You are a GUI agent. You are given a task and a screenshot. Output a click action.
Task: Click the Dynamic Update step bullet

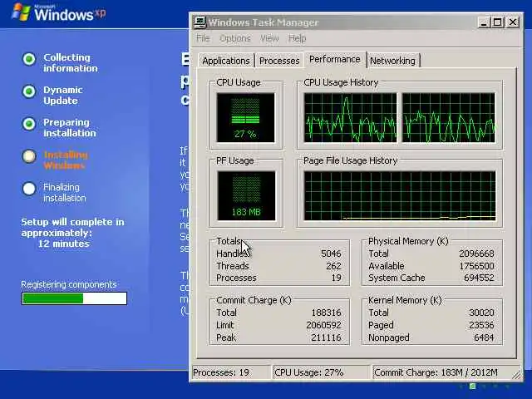(29, 91)
